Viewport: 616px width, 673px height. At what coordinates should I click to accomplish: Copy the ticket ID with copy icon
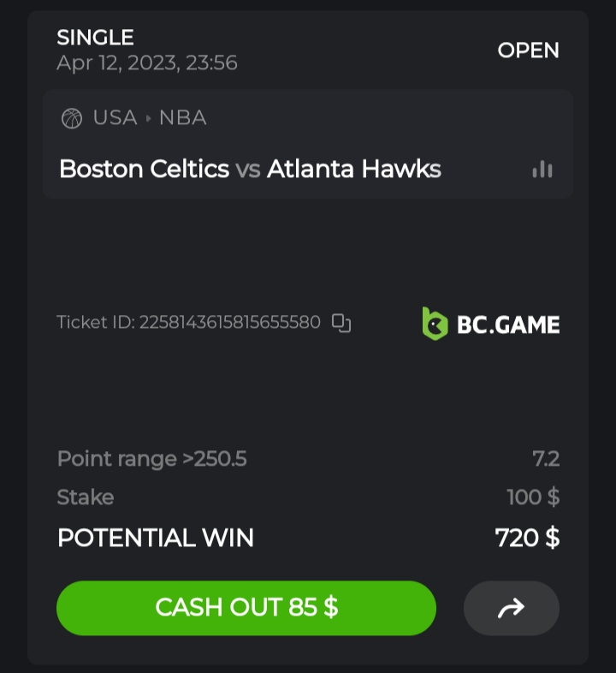[341, 323]
